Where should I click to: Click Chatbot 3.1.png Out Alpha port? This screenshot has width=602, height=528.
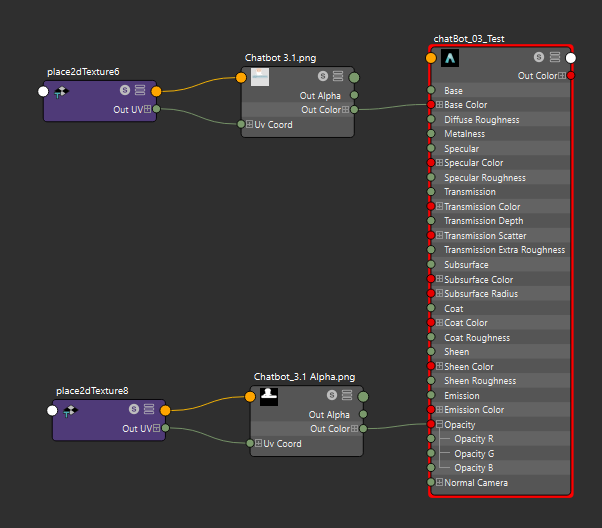tap(354, 95)
